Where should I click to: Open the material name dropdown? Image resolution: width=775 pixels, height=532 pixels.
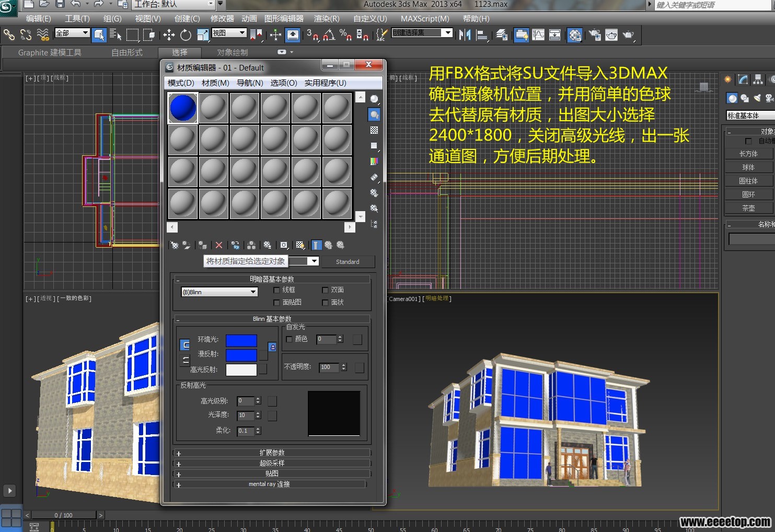coord(314,261)
